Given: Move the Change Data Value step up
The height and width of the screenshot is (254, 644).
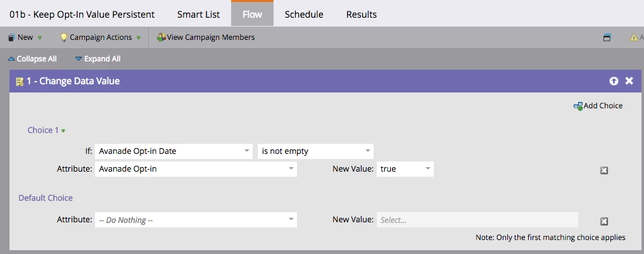Looking at the screenshot, I should pos(614,81).
